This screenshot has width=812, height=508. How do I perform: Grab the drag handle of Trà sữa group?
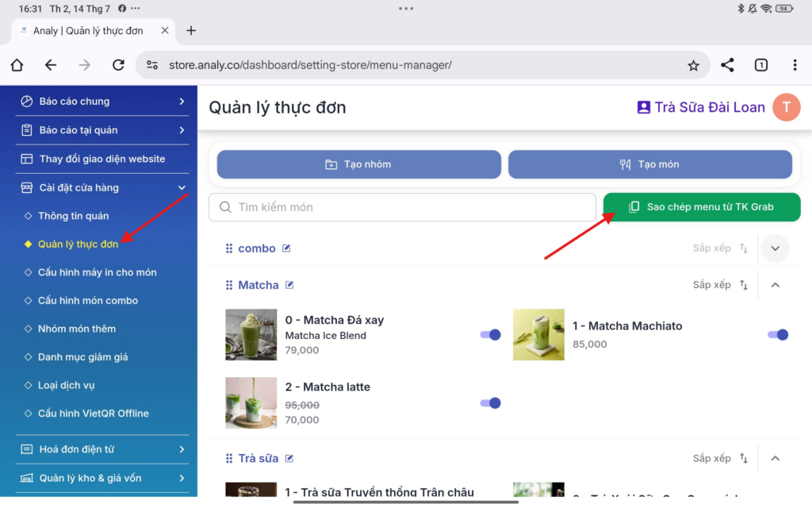229,458
